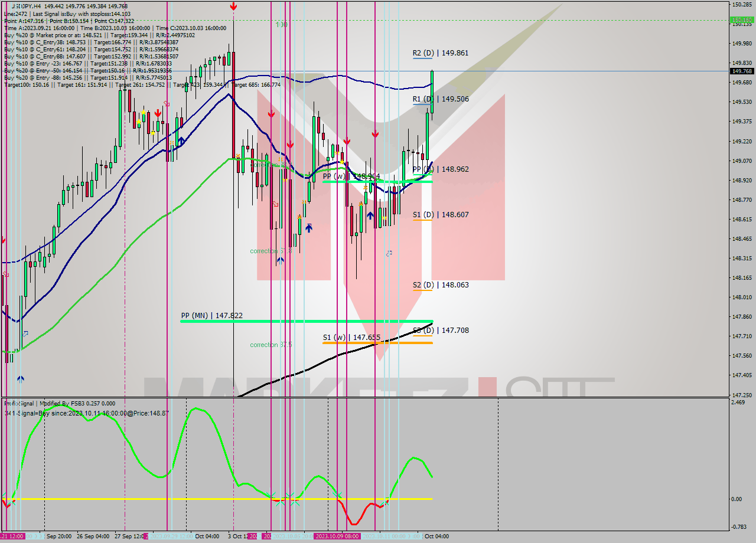Select the 2023.10.09 08:00 magenta time marker

point(337,537)
